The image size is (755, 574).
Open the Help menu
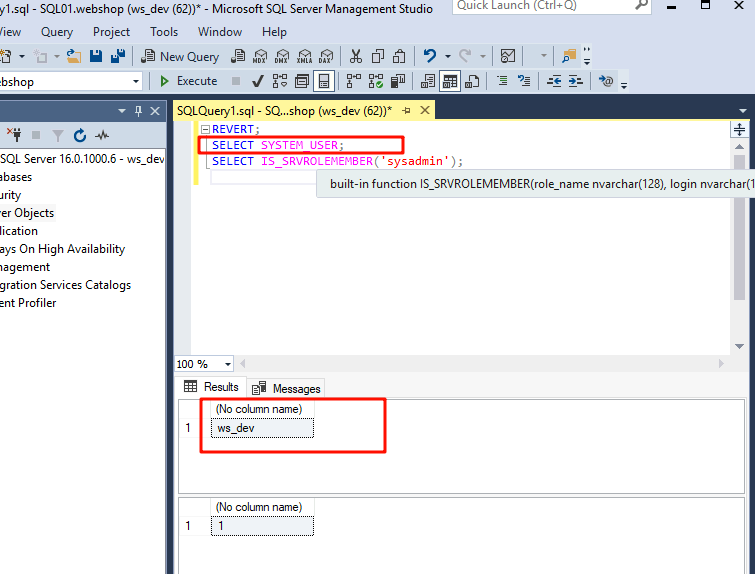click(x=274, y=32)
